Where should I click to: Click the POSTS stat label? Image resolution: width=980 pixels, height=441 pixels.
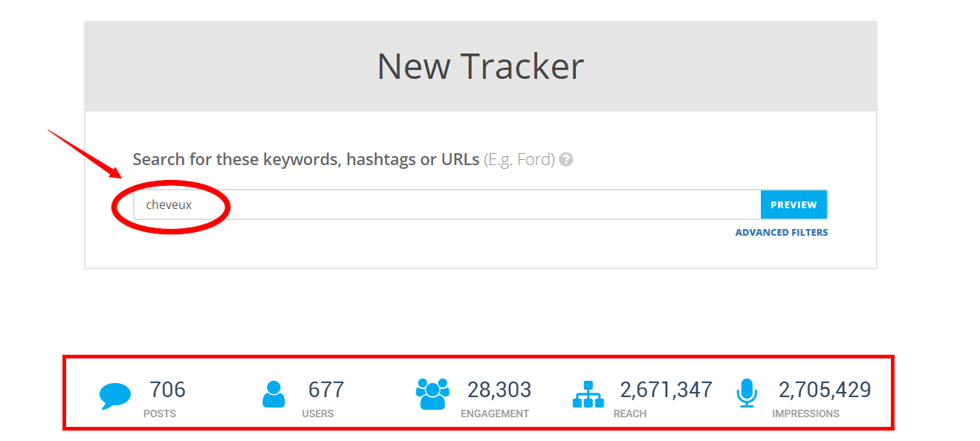coord(160,413)
